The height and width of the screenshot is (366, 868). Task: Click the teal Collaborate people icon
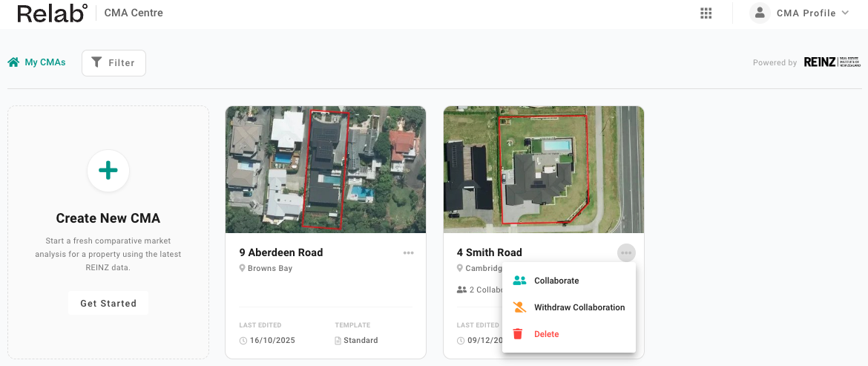(519, 281)
